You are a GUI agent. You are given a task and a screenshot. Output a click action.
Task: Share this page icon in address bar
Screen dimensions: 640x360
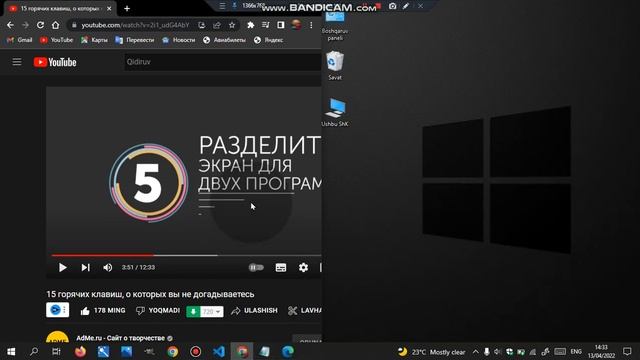217,25
